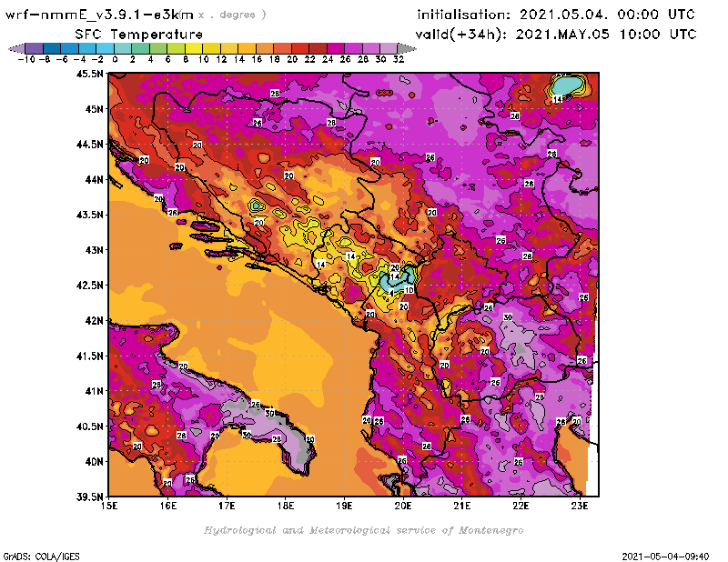Click the Hydrological and Meteorological service of Montenegro caption
Viewport: 728px width, 562px height.
363,530
